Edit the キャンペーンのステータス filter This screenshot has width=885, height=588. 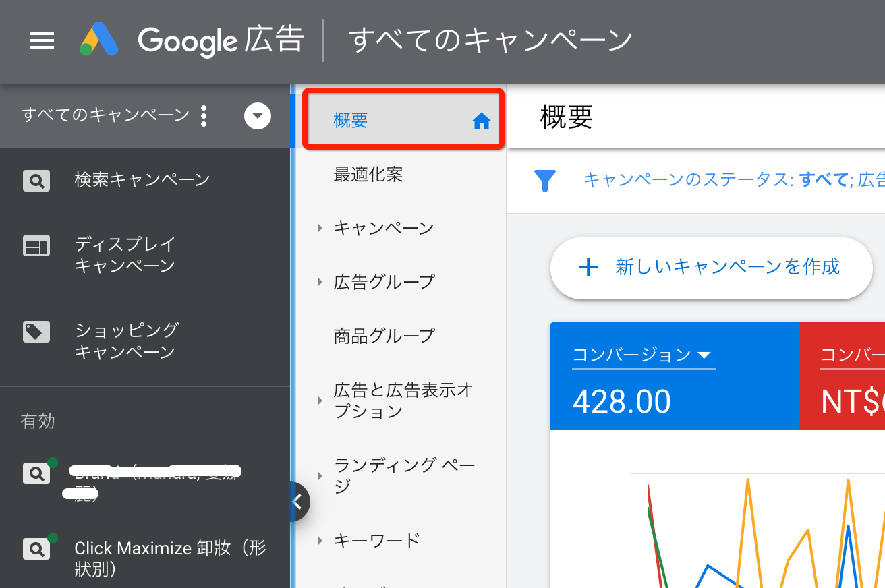coord(734,180)
